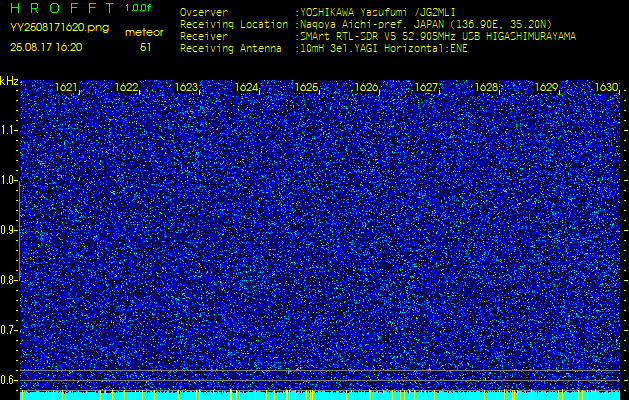Click the 'Receiving Antenna' field label
The image size is (629, 400).
pyautogui.click(x=231, y=49)
